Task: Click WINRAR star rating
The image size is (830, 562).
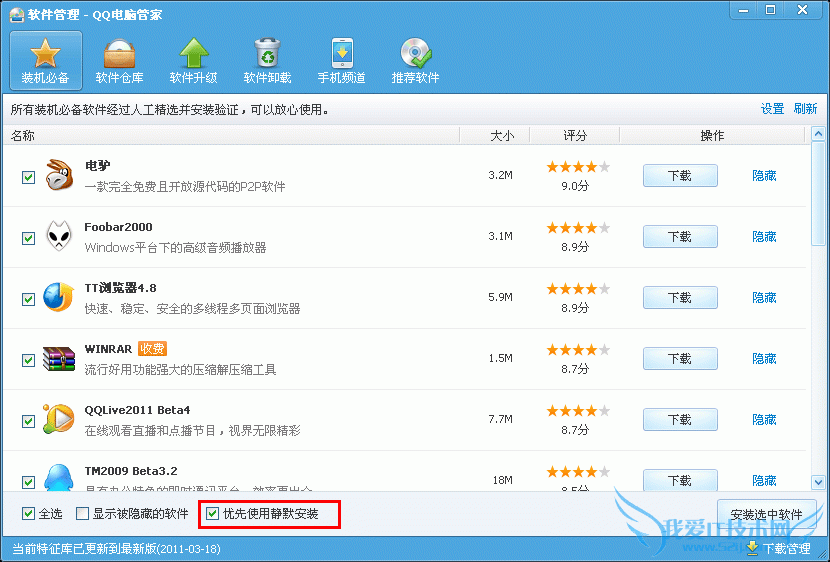Action: (578, 349)
